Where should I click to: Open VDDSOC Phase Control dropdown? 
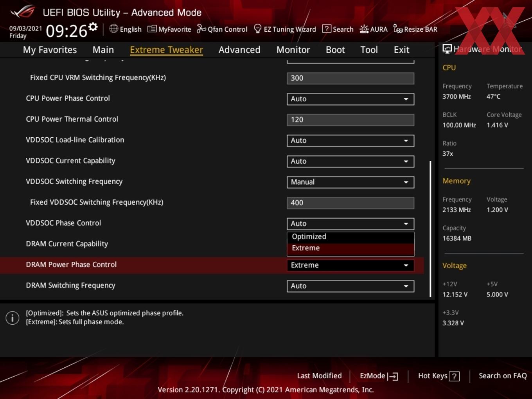(x=350, y=223)
